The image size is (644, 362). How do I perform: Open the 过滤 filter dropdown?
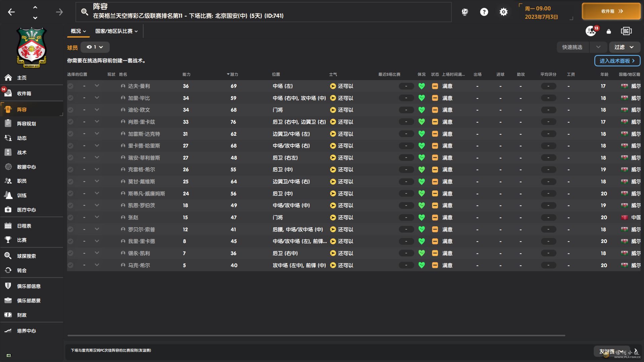tap(624, 47)
